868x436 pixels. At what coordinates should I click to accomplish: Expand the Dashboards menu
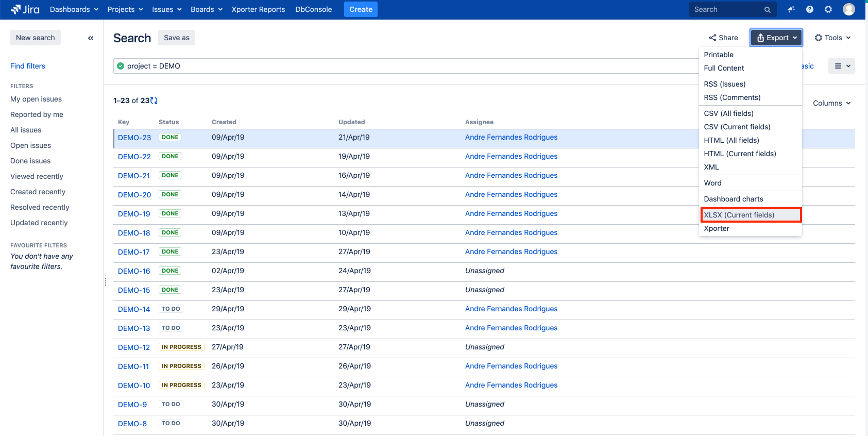tap(74, 9)
